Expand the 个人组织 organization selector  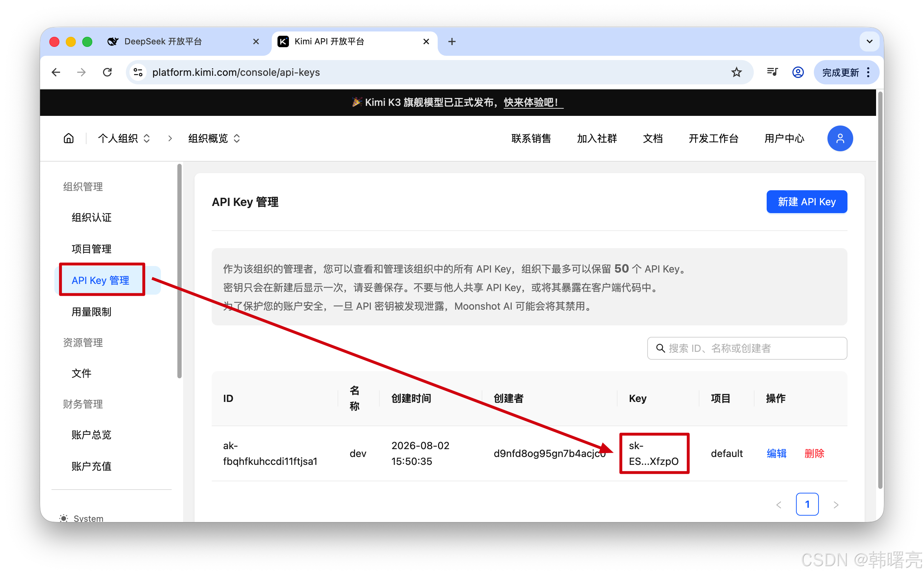(124, 138)
